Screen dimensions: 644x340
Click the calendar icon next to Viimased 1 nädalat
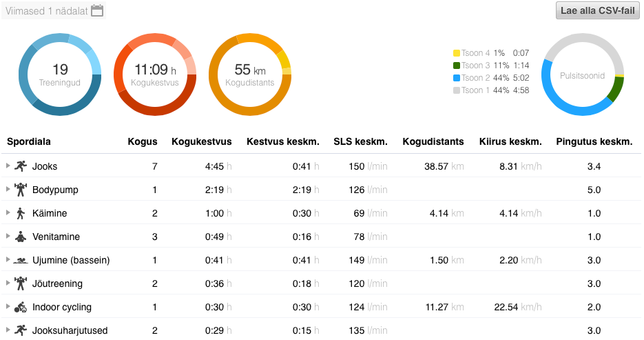[x=97, y=11]
